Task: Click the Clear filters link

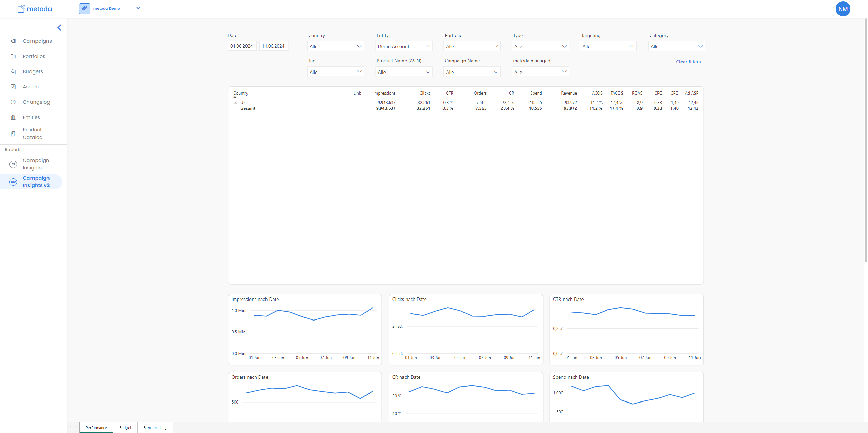Action: (x=688, y=62)
